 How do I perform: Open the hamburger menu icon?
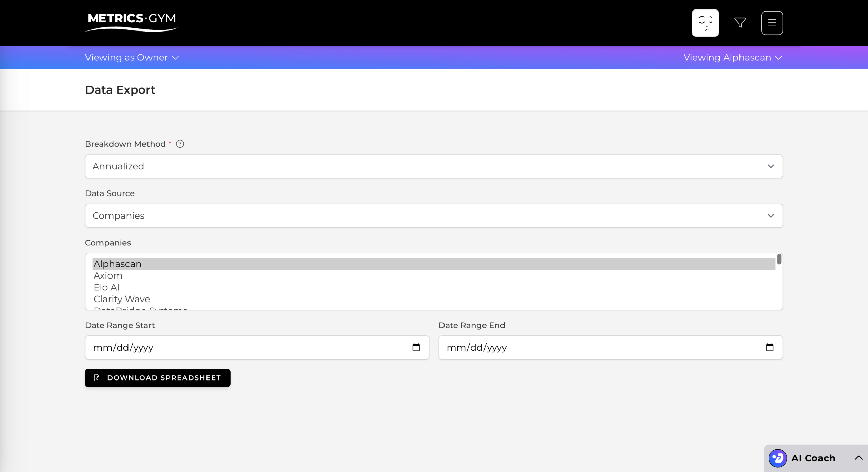pos(772,23)
